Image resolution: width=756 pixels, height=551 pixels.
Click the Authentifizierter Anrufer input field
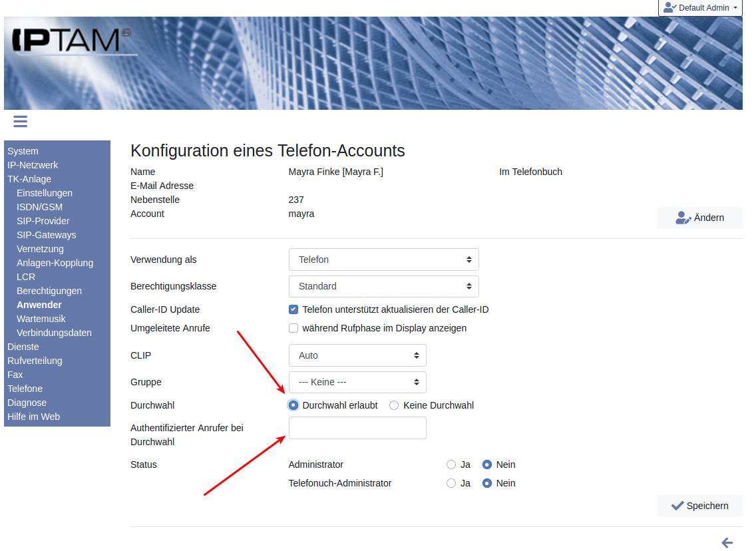[357, 428]
